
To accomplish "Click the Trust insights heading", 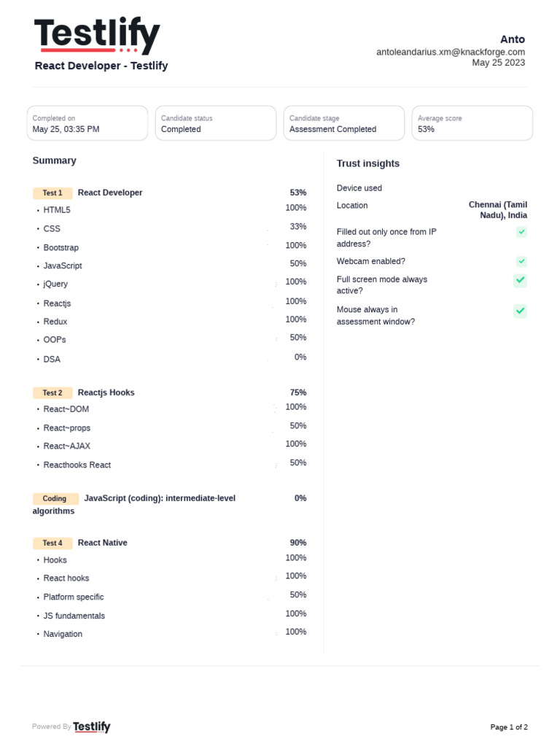I will (x=368, y=163).
